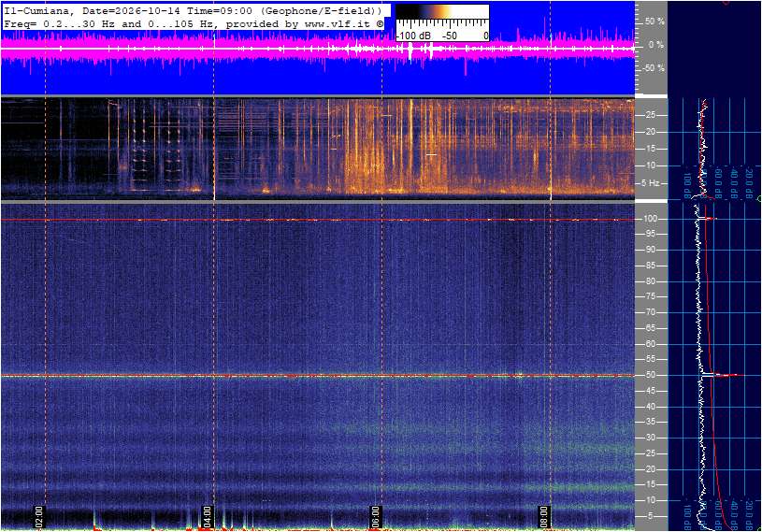Click the '80' frequency axis label
762x532 pixels.
(x=650, y=281)
